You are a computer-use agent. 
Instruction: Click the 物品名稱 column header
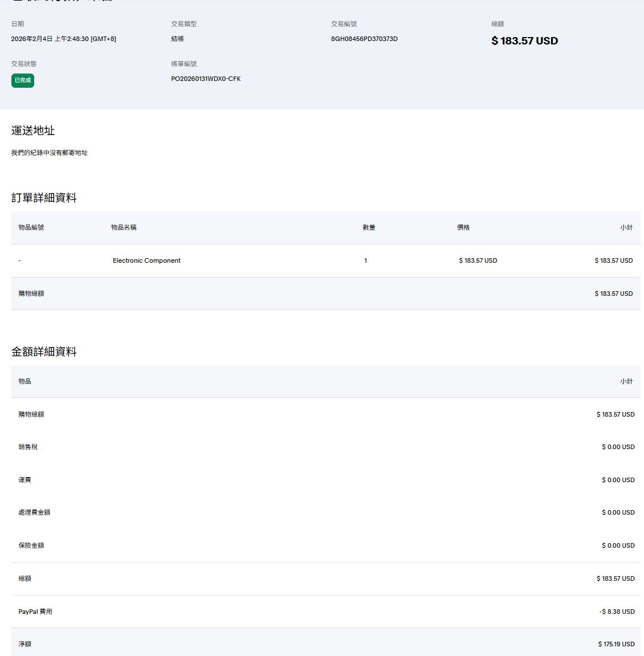[x=124, y=227]
